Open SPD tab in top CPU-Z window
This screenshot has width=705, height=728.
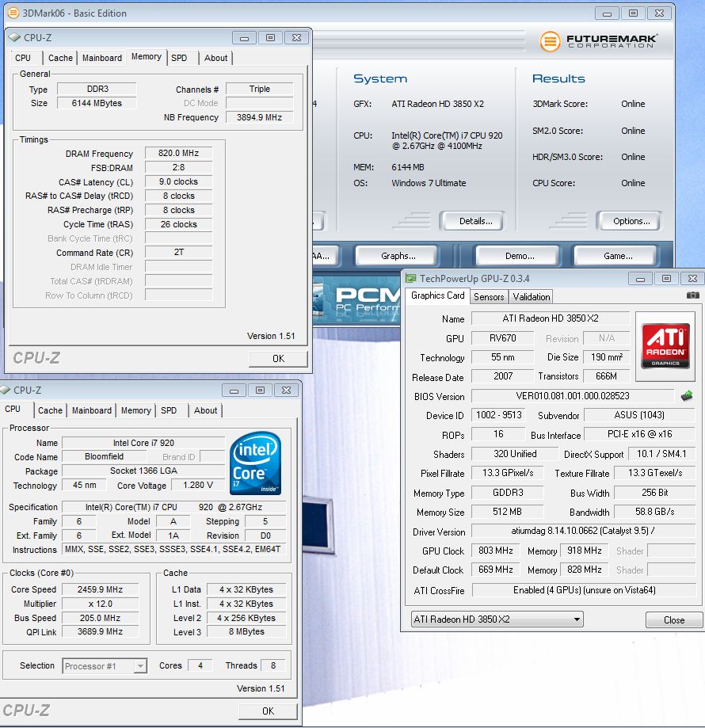179,58
